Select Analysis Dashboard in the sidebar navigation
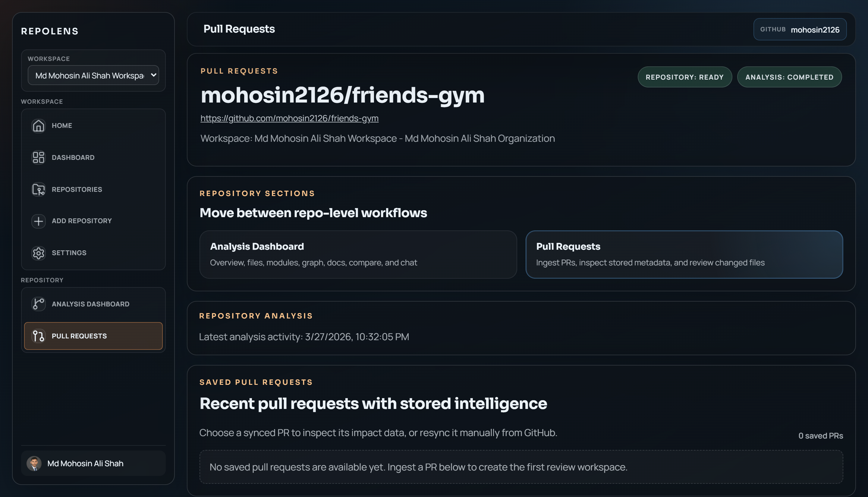The height and width of the screenshot is (497, 868). [90, 304]
